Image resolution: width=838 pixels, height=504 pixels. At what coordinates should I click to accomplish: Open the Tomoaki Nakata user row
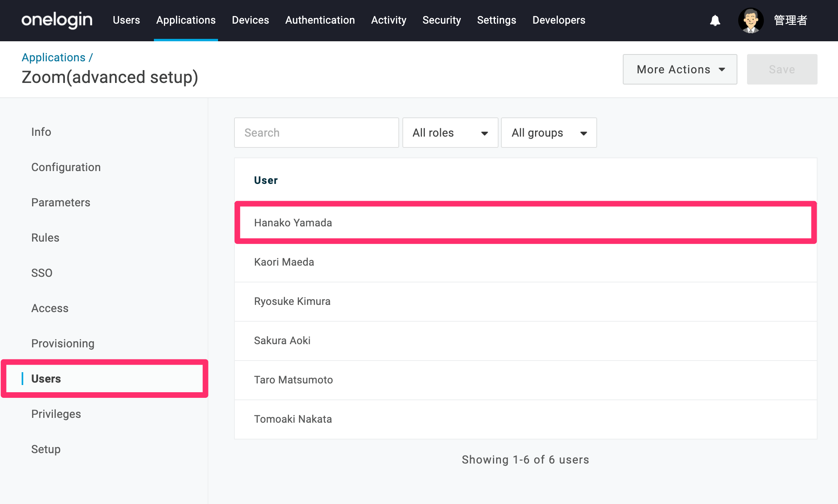tap(526, 419)
